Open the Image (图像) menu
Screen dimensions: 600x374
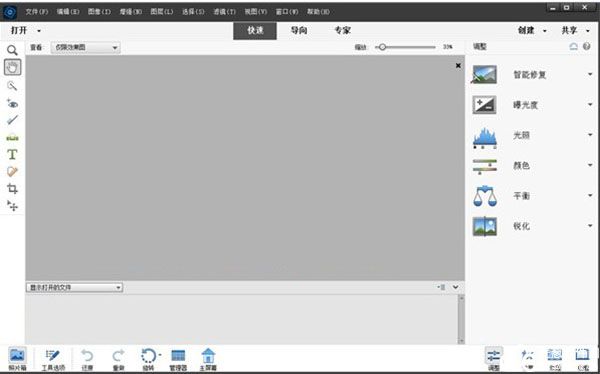(x=99, y=12)
